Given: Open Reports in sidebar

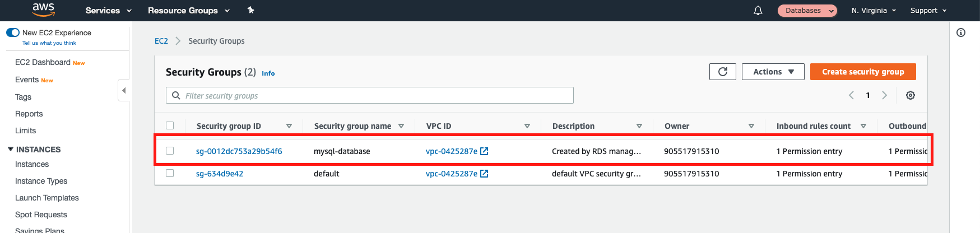Looking at the screenshot, I should click(x=29, y=114).
